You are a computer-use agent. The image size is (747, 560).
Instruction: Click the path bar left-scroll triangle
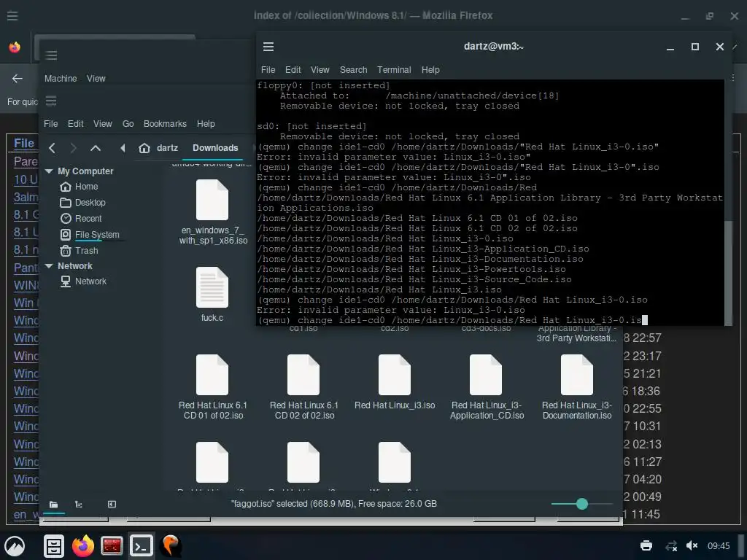123,148
